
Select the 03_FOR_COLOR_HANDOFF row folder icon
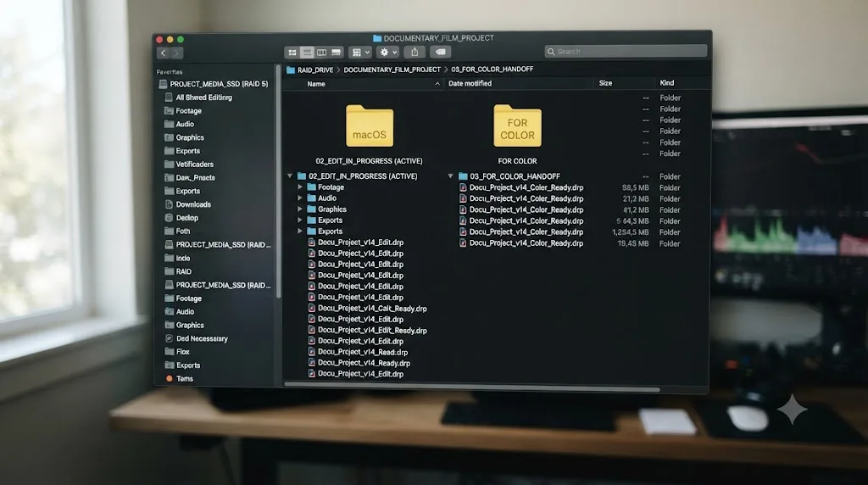pyautogui.click(x=463, y=176)
